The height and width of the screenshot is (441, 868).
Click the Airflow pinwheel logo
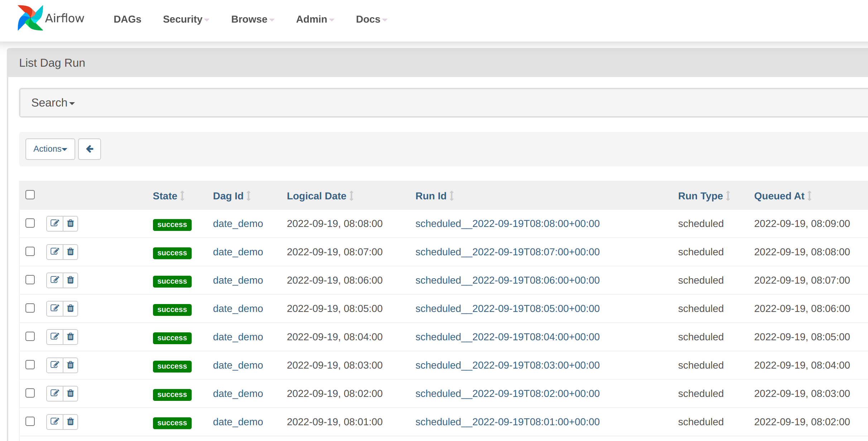[x=30, y=18]
